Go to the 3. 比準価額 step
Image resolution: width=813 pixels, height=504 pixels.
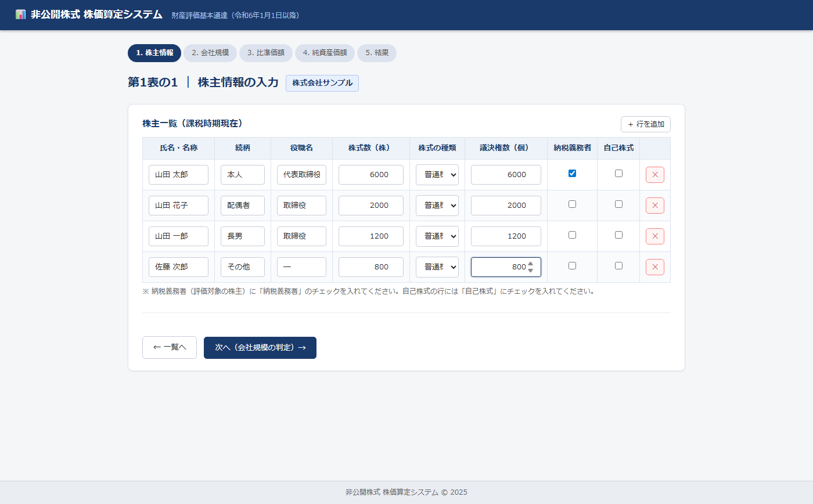coord(266,53)
